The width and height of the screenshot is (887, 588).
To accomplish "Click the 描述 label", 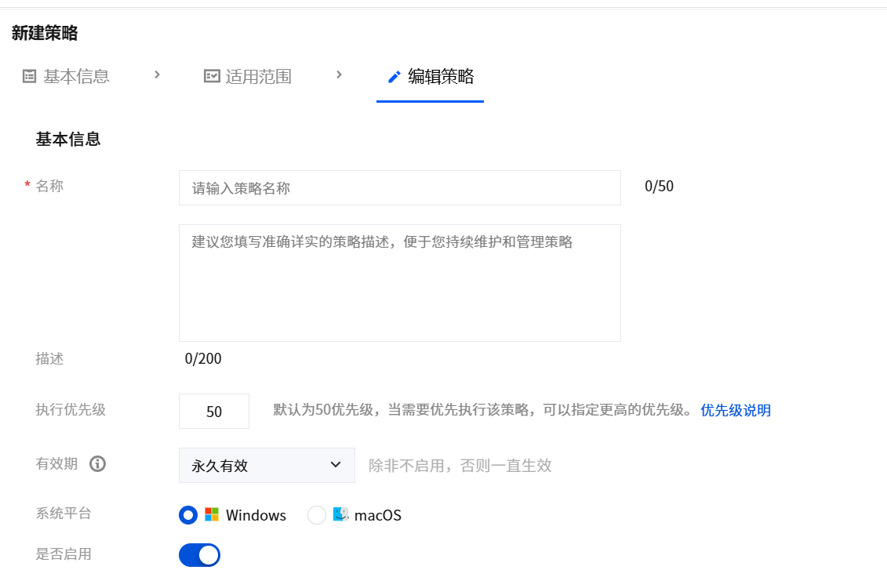I will point(49,358).
